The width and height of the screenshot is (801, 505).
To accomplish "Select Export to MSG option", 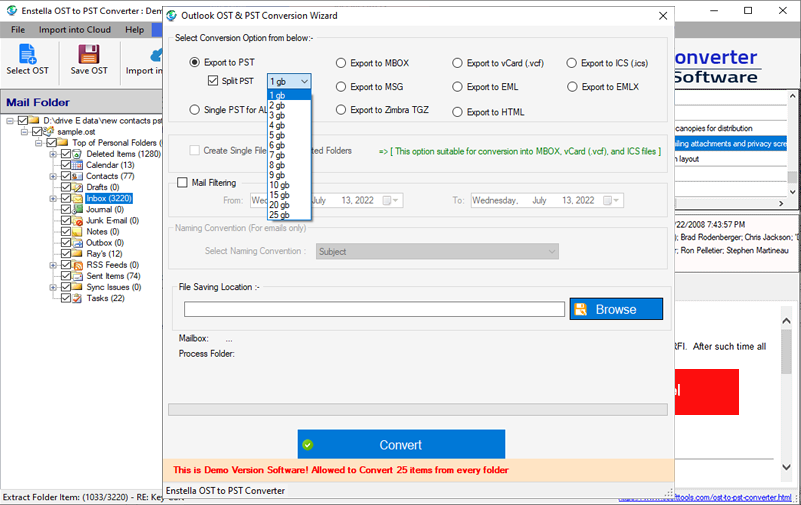I will pyautogui.click(x=341, y=87).
